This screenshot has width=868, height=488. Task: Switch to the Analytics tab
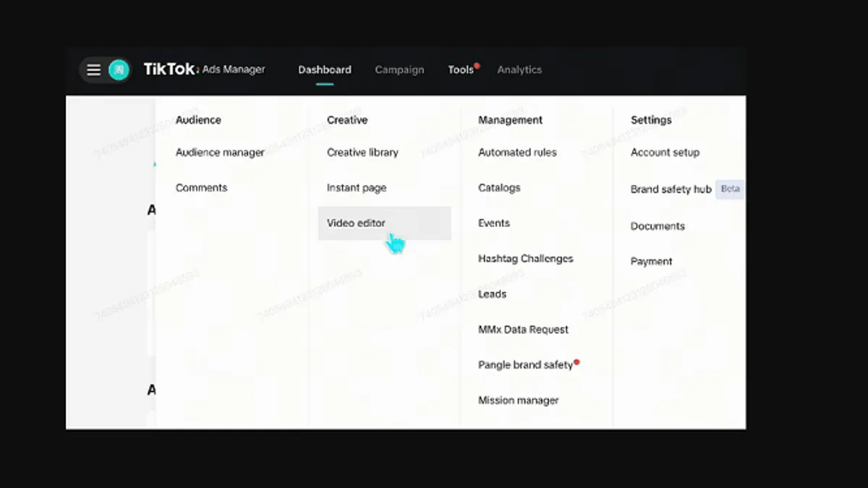(519, 70)
